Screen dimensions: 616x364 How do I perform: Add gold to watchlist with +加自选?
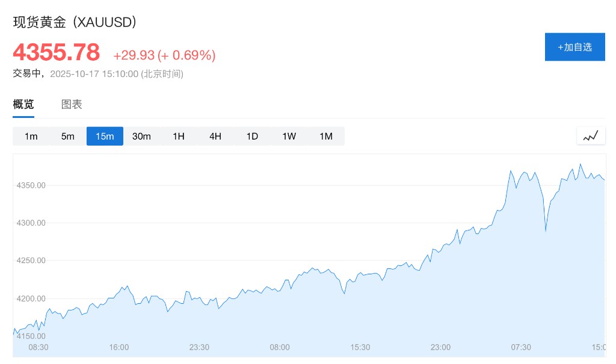click(574, 47)
